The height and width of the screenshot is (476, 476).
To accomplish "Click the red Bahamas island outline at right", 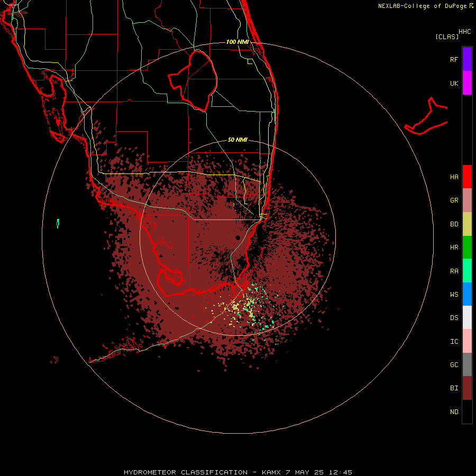I will click(426, 117).
